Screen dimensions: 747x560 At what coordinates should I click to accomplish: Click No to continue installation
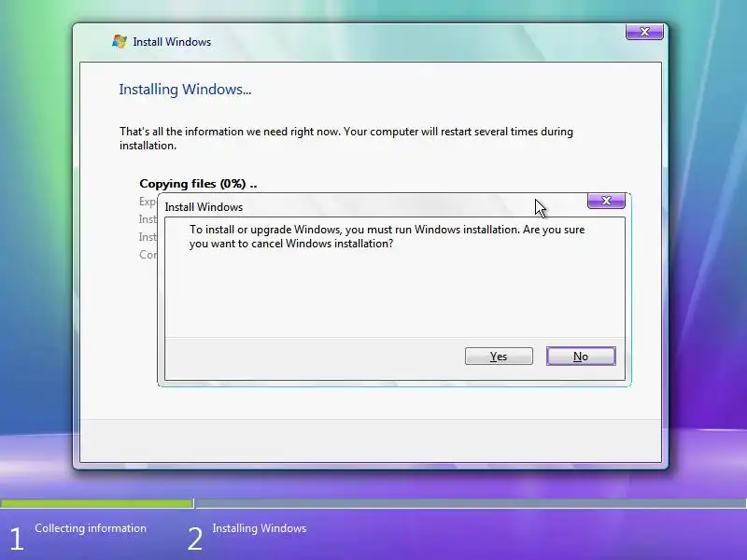click(x=581, y=357)
